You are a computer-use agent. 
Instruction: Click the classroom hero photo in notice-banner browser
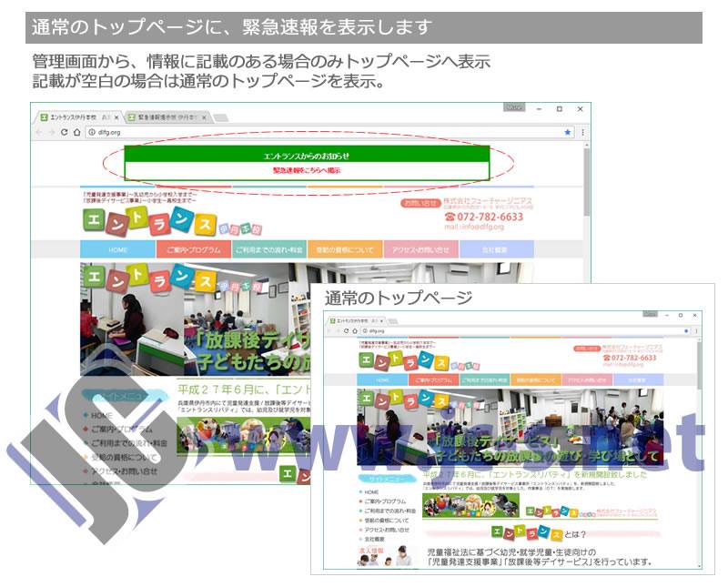(x=195, y=319)
